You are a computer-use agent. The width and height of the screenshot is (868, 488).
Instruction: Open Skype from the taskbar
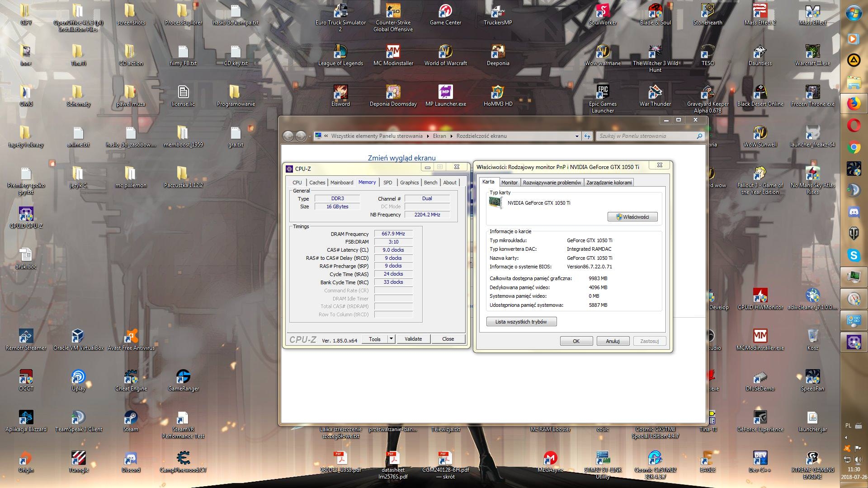tap(854, 255)
